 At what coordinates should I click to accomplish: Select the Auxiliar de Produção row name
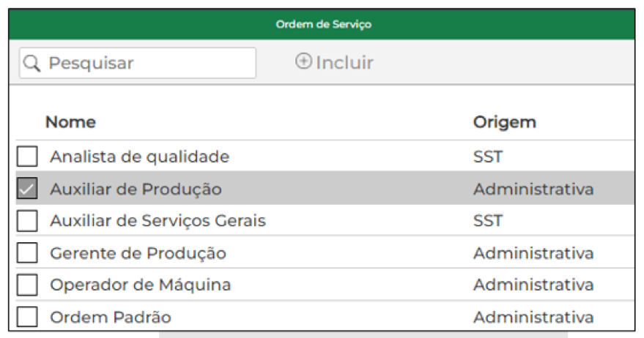136,189
